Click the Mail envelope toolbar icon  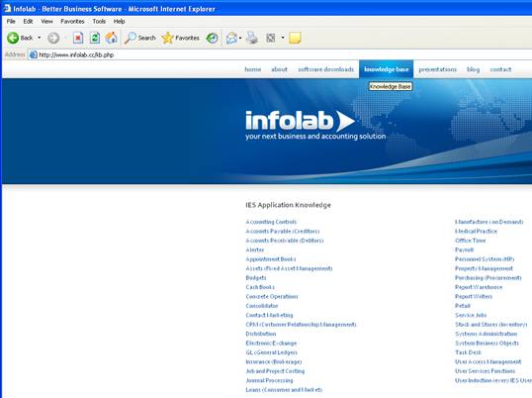tap(231, 38)
